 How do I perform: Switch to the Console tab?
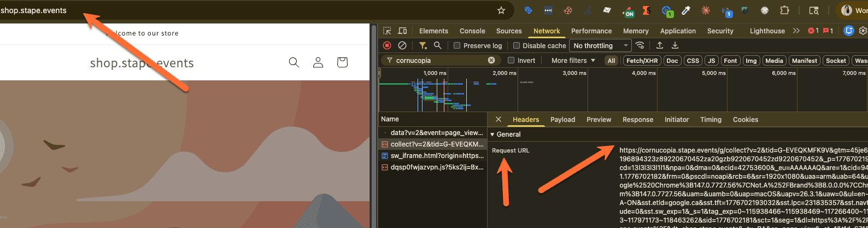coord(472,31)
